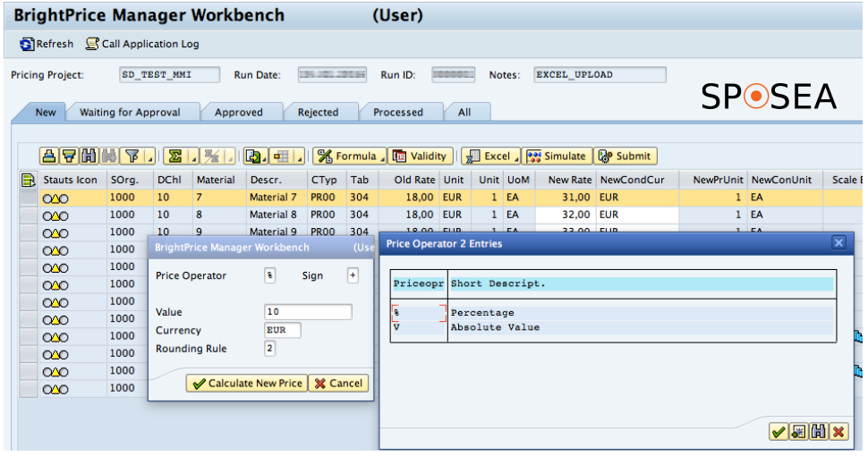This screenshot has height=456, width=868.
Task: Select row selector for Material 7 row
Action: [29, 198]
